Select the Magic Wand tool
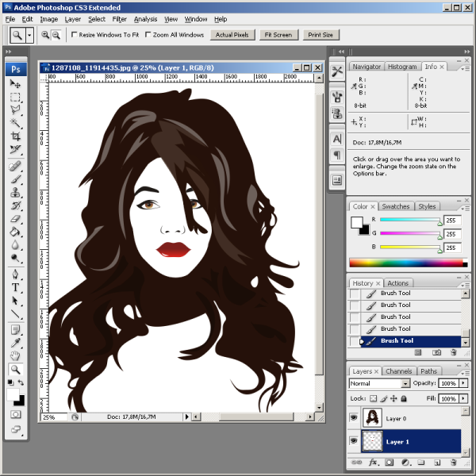Screen dimensions: 476x476 coord(15,123)
